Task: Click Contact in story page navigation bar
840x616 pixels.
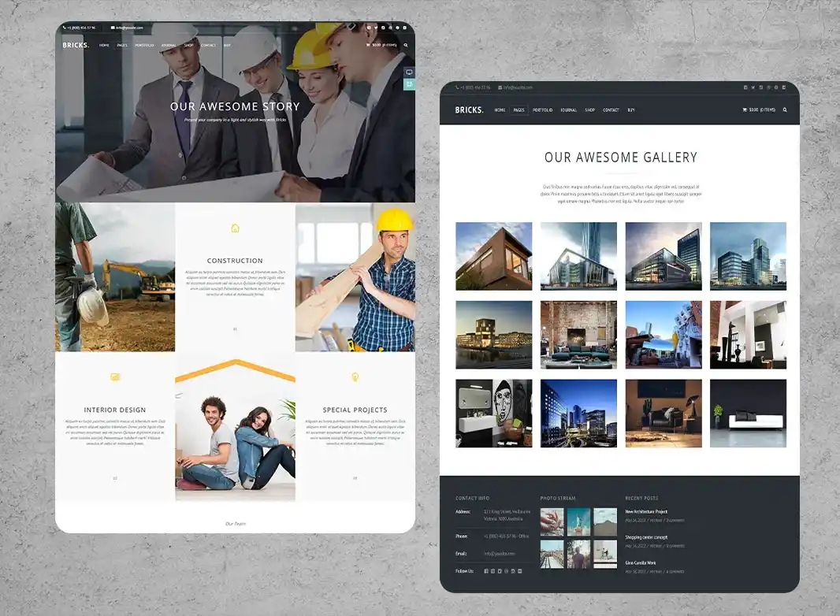Action: (x=208, y=45)
